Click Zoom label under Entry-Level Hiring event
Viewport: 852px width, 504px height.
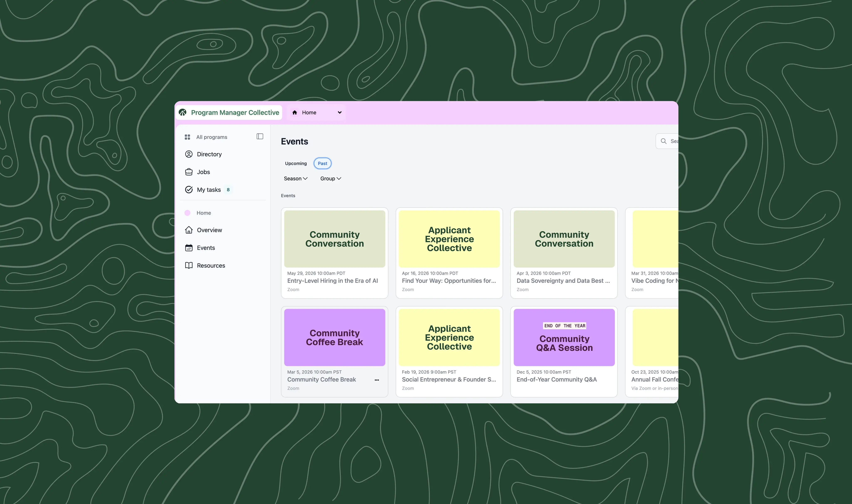click(x=293, y=290)
